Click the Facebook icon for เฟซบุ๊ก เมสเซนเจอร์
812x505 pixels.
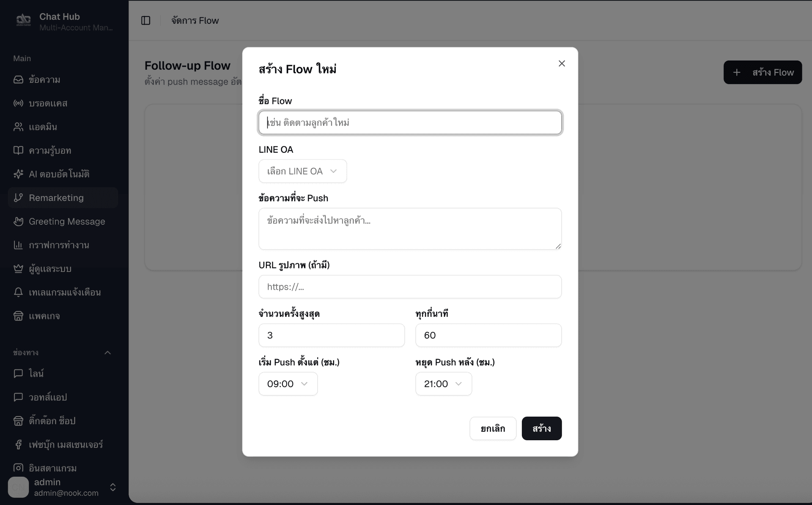(x=18, y=445)
